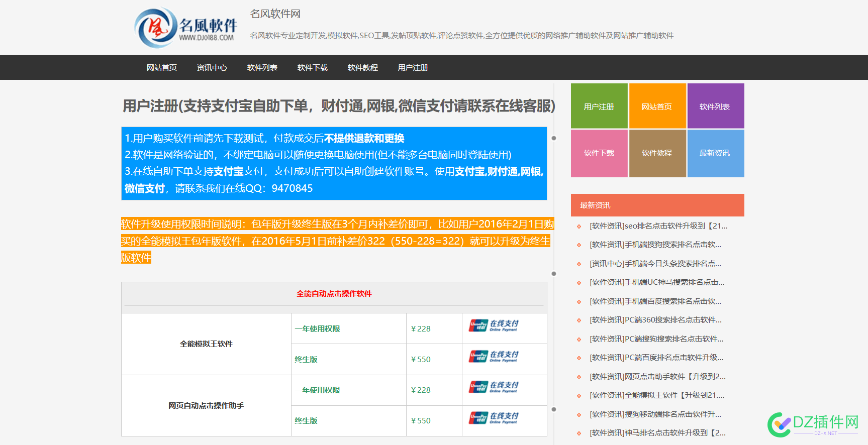
Task: Open 网站首页 in the top navigation bar
Action: click(162, 67)
